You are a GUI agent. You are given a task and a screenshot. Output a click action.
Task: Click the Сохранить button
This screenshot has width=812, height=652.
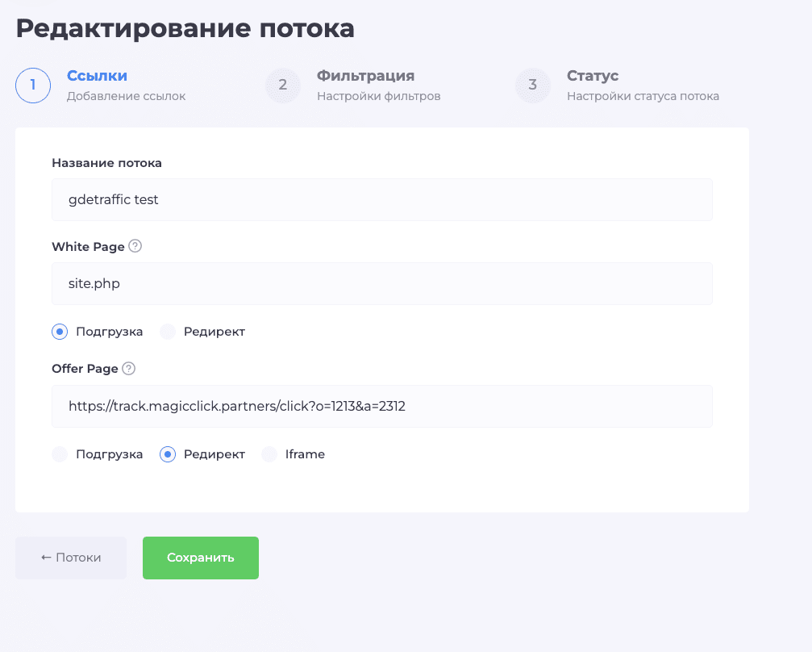200,558
